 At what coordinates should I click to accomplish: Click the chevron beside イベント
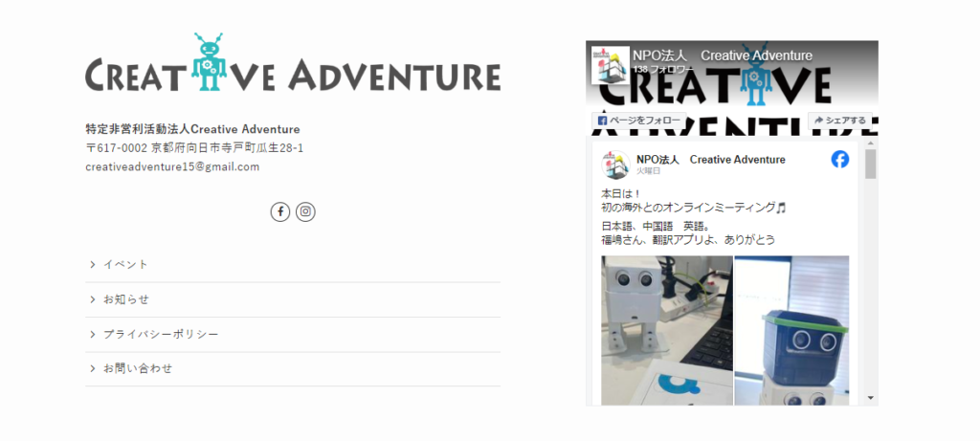coord(93,265)
